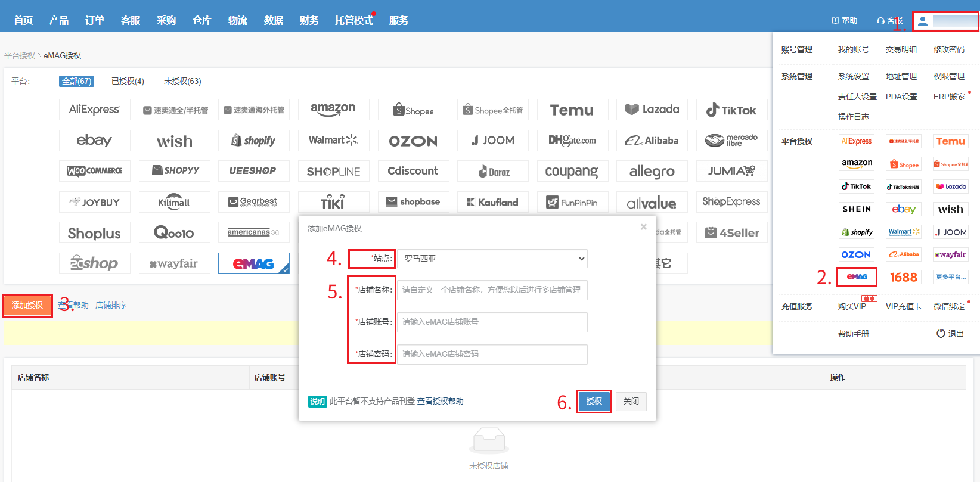Pick the Temu platform tile in main grid
The width and height of the screenshot is (980, 482).
[572, 110]
